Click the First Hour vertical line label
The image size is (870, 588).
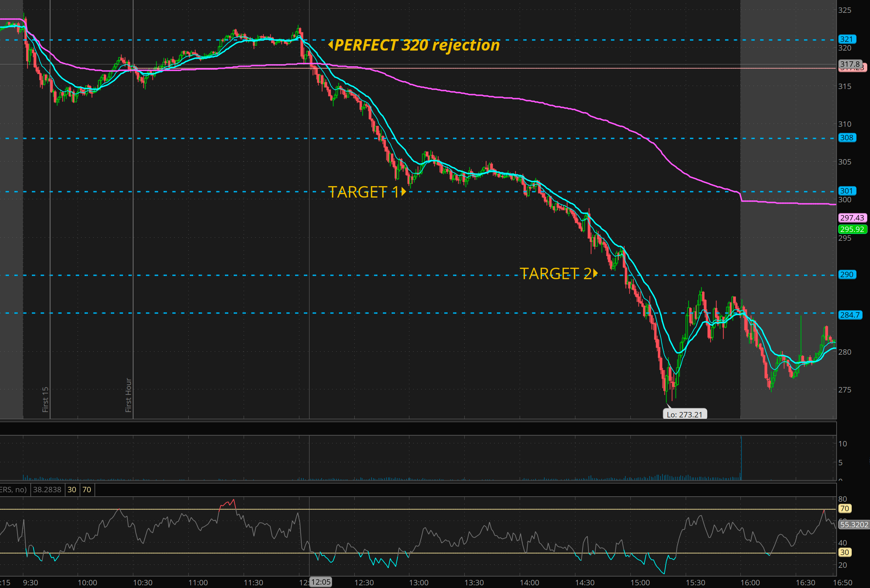click(x=128, y=395)
